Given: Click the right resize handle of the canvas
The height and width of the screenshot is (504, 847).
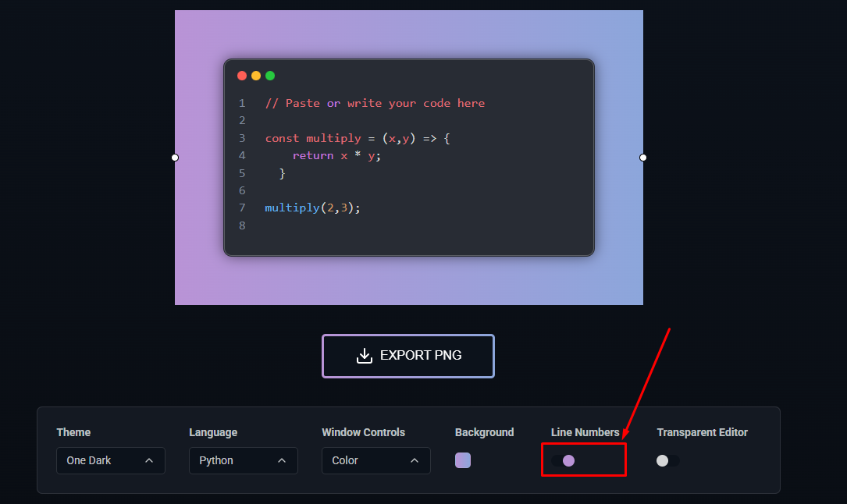Looking at the screenshot, I should [642, 158].
